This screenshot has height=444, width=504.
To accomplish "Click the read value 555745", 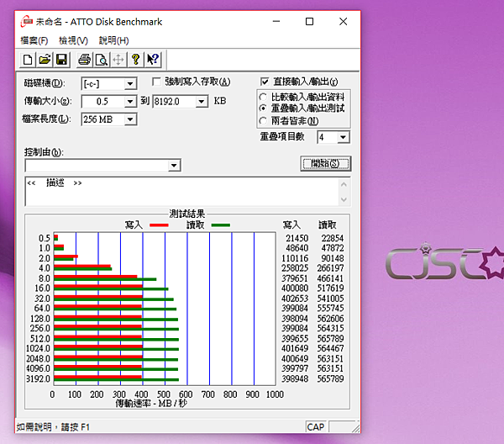I will pos(330,309).
